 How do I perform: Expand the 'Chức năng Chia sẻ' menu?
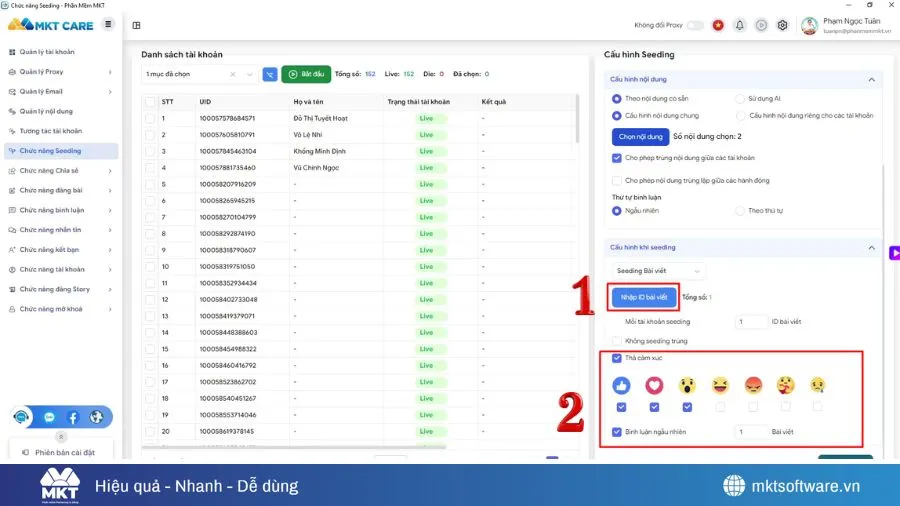tap(60, 171)
